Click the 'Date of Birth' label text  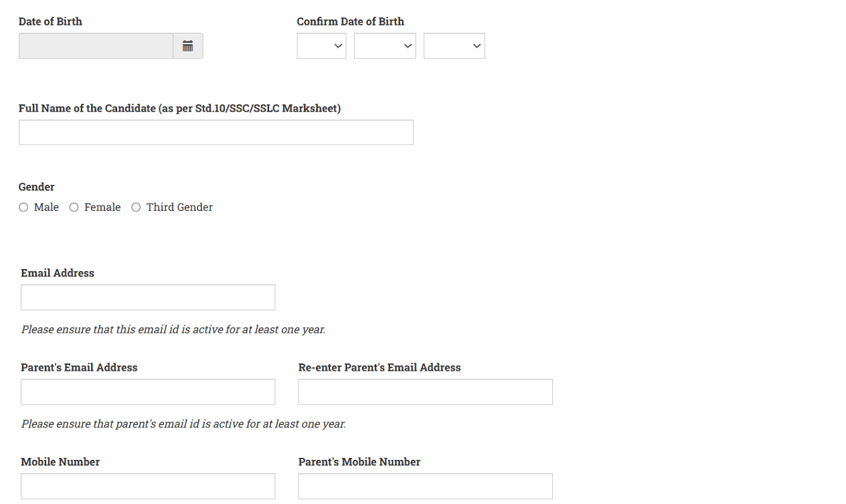pyautogui.click(x=50, y=21)
